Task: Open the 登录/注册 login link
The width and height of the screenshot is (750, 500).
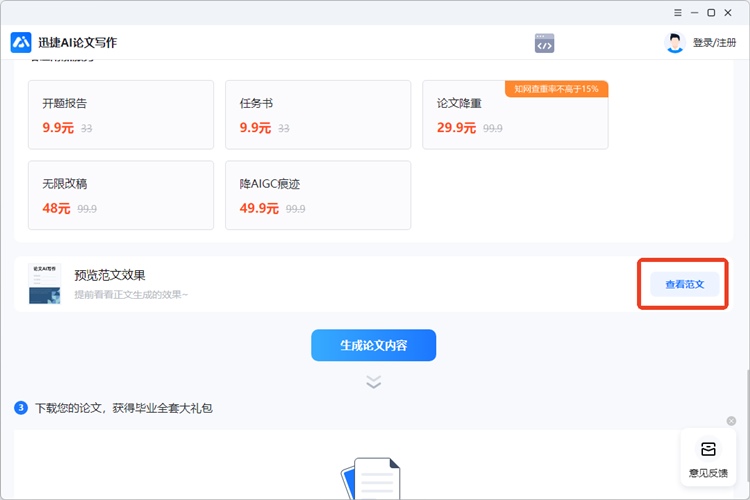Action: (714, 43)
